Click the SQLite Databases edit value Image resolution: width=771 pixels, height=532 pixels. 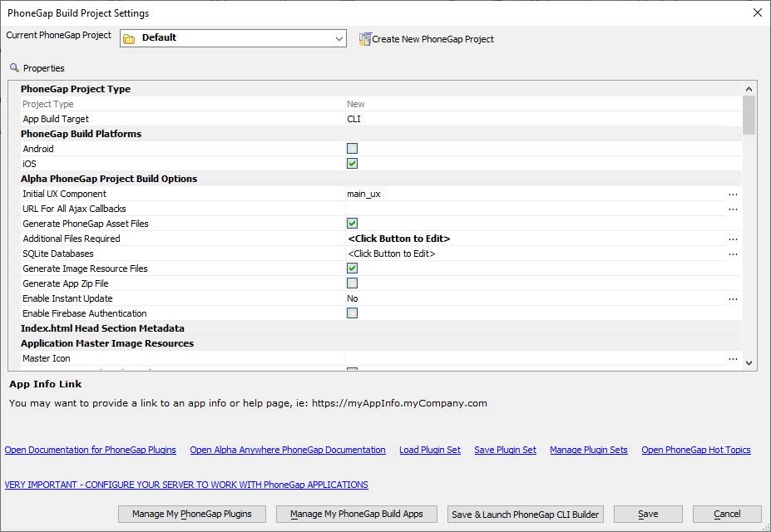coord(392,254)
